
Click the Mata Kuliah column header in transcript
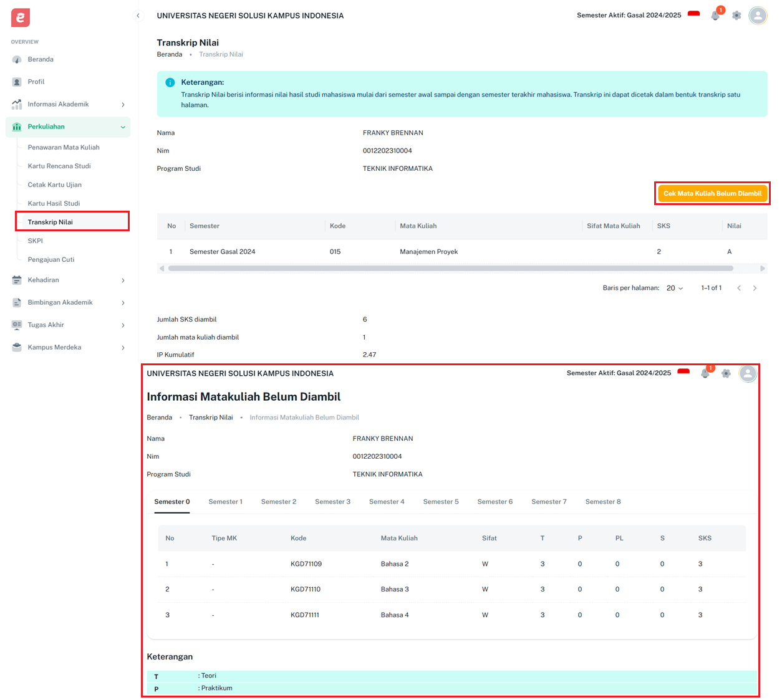[418, 226]
